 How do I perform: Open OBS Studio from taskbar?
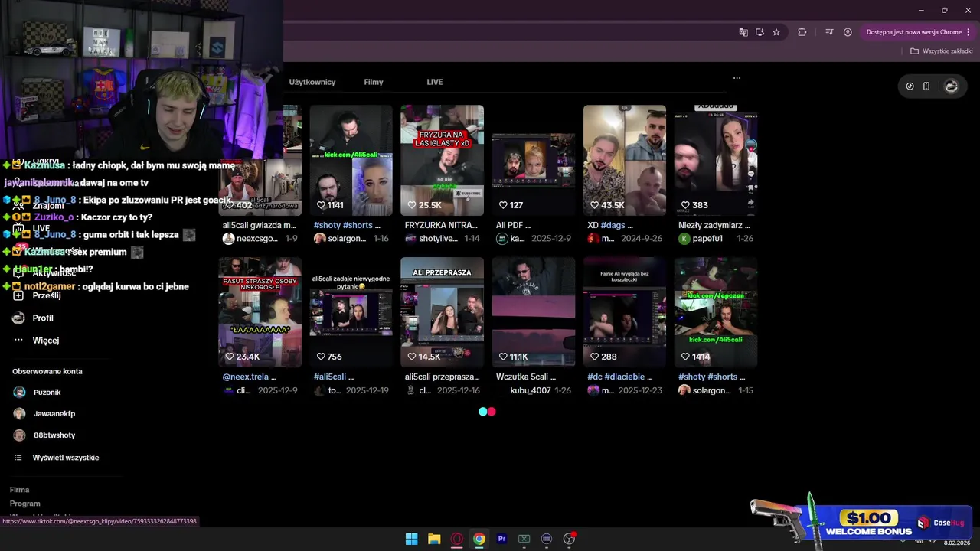click(x=569, y=539)
